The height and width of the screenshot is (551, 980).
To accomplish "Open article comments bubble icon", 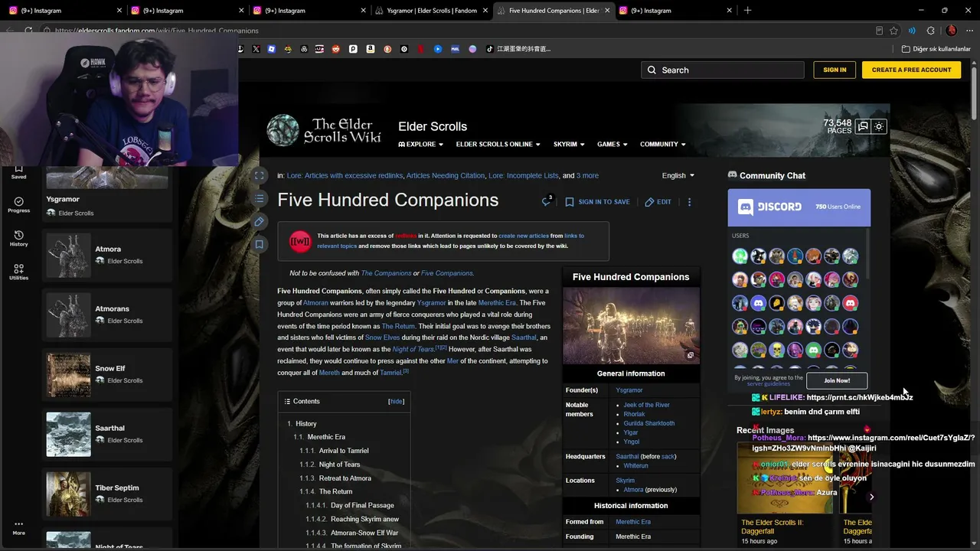I will (547, 201).
